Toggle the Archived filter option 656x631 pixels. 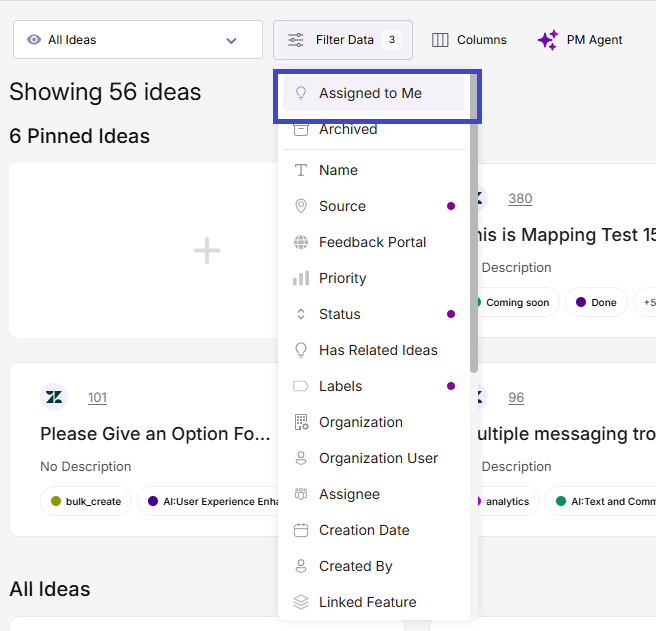[374, 129]
